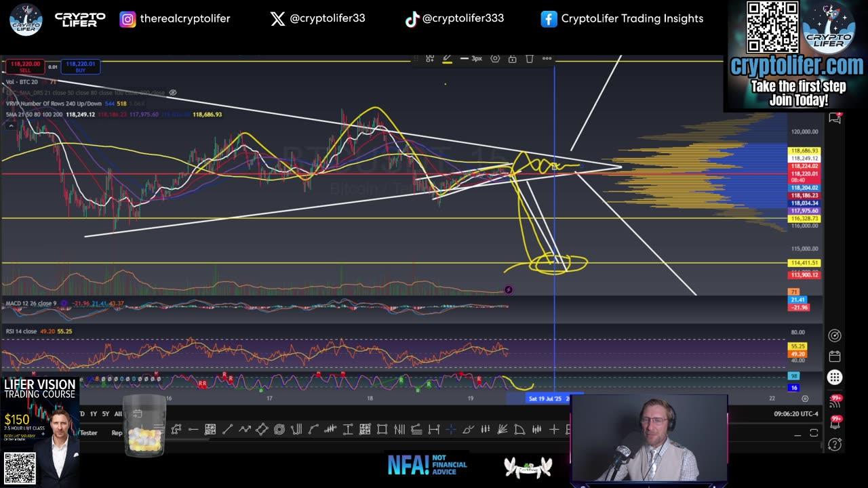Select the rectangle drawing tool
This screenshot has height=488, width=868.
[382, 429]
